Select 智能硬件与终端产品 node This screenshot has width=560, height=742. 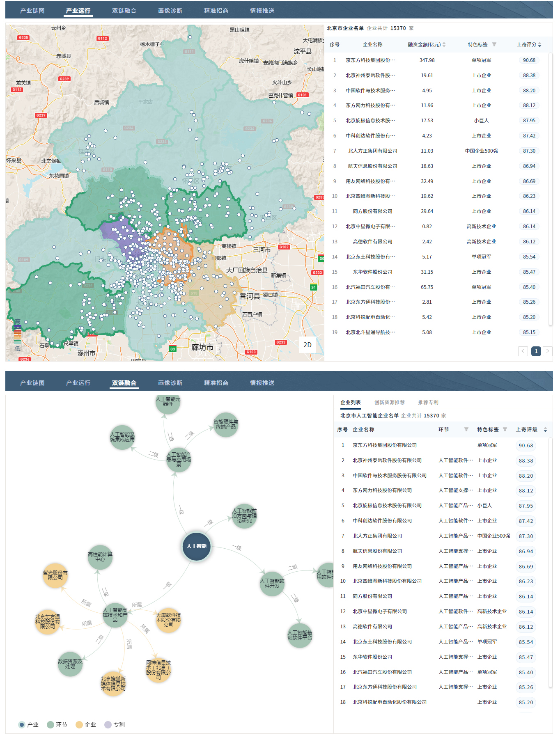(x=226, y=424)
